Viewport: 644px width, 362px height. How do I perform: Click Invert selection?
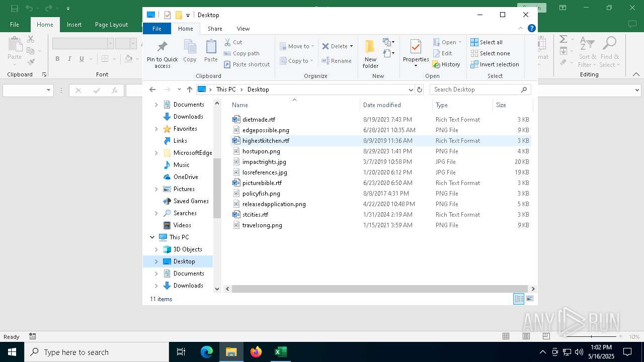(x=495, y=64)
